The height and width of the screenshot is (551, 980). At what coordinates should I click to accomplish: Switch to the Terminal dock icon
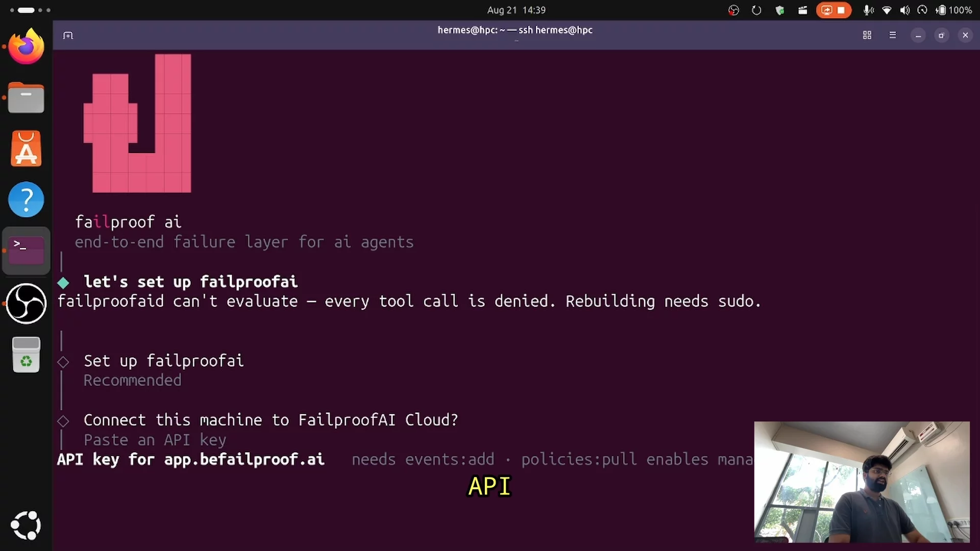(x=26, y=251)
